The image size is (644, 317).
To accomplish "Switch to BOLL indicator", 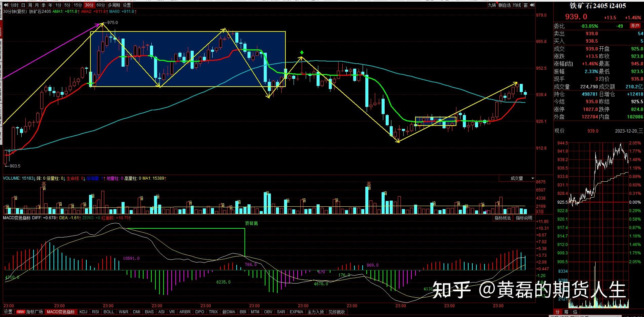I will pos(109,312).
